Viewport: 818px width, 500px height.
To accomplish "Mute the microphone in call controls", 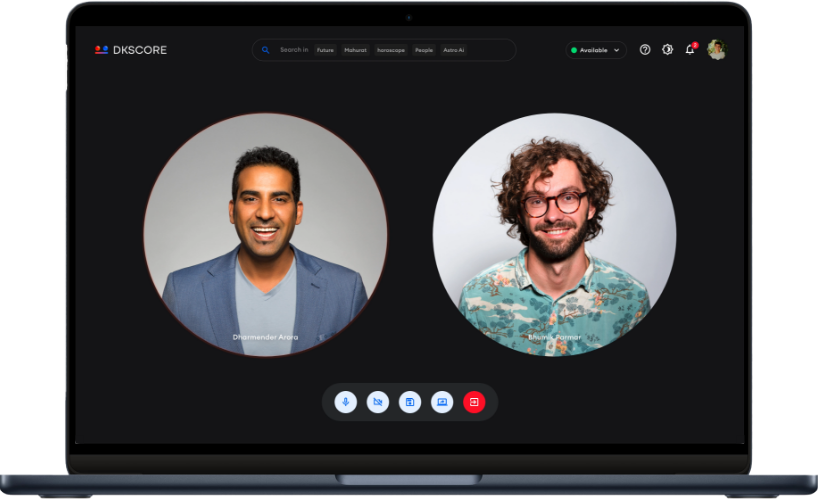I will point(346,402).
